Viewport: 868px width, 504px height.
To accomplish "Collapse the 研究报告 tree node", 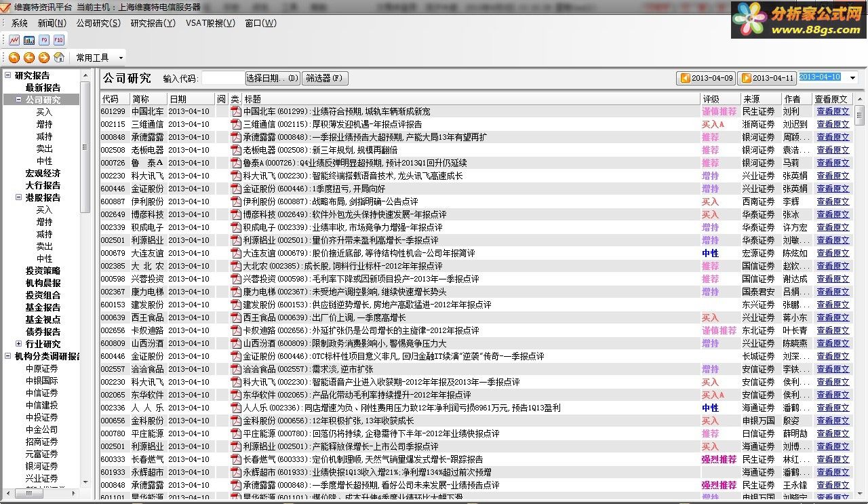I will (x=8, y=75).
